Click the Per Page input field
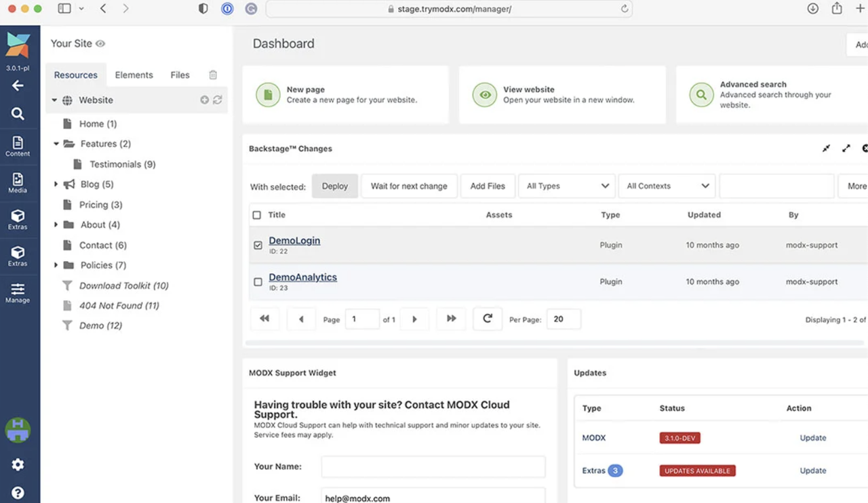The width and height of the screenshot is (868, 503). point(564,319)
